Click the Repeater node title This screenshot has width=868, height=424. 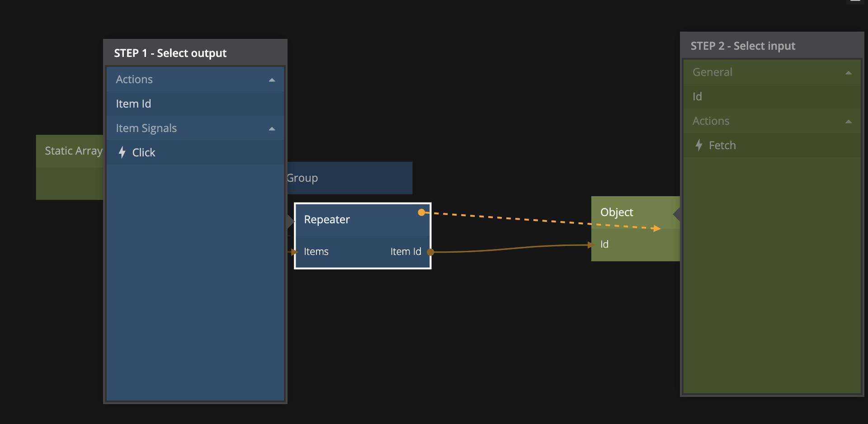[327, 220]
